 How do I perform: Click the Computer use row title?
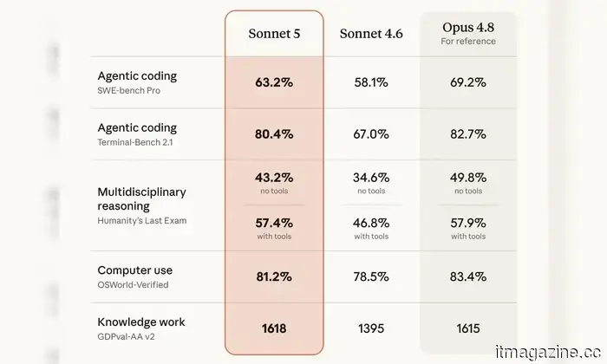pyautogui.click(x=134, y=270)
